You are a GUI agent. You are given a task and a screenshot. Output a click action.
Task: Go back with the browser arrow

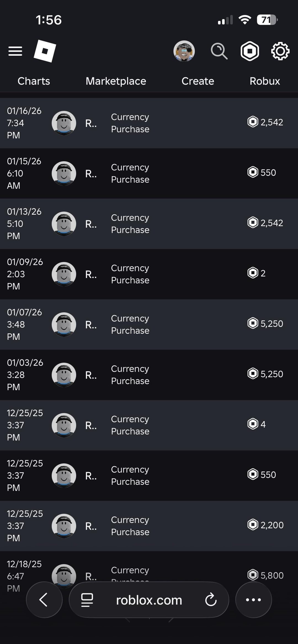coord(44,600)
